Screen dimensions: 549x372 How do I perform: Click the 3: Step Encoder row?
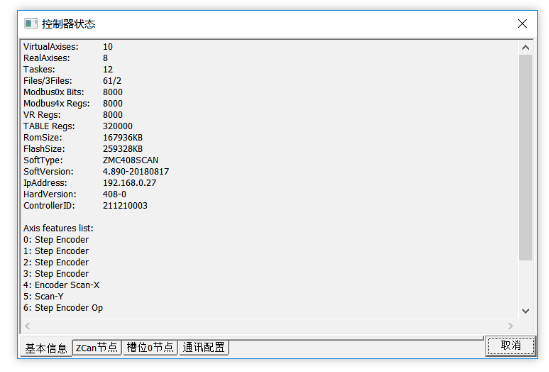tap(56, 274)
